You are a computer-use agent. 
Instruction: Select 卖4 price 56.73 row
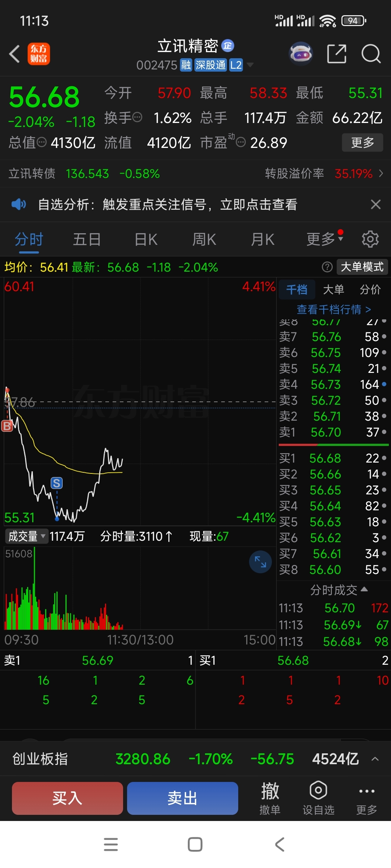[x=333, y=384]
